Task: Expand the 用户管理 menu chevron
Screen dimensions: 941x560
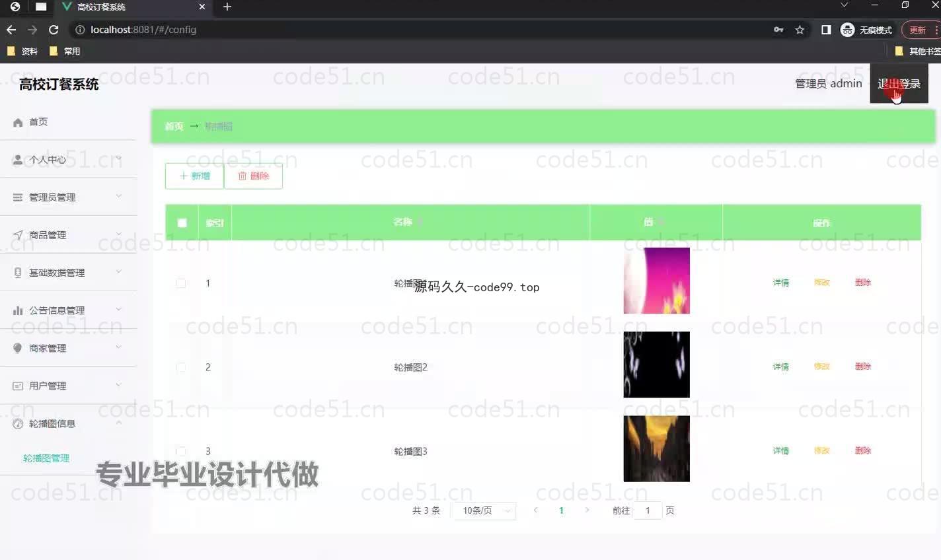Action: click(119, 384)
